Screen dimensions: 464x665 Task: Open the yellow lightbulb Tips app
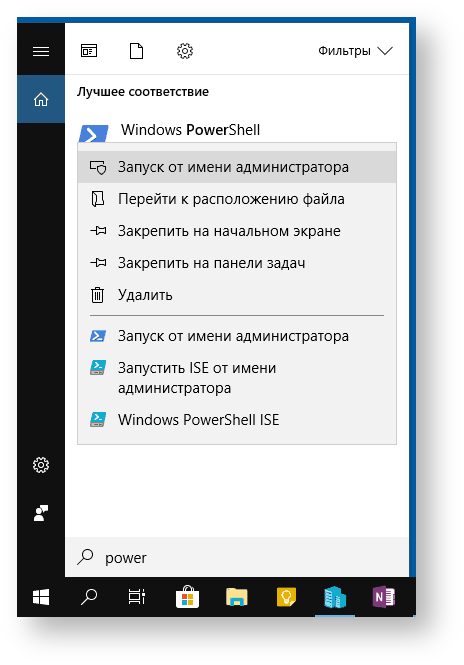coord(286,597)
